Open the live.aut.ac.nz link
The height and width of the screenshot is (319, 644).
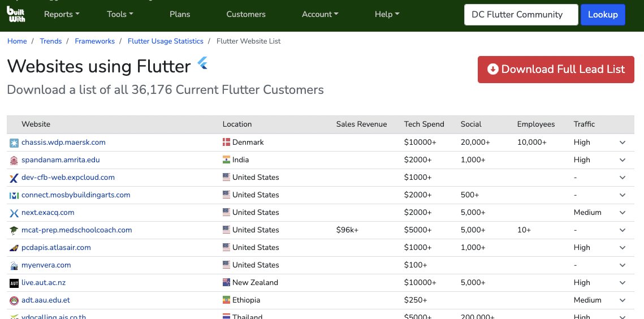tap(44, 283)
